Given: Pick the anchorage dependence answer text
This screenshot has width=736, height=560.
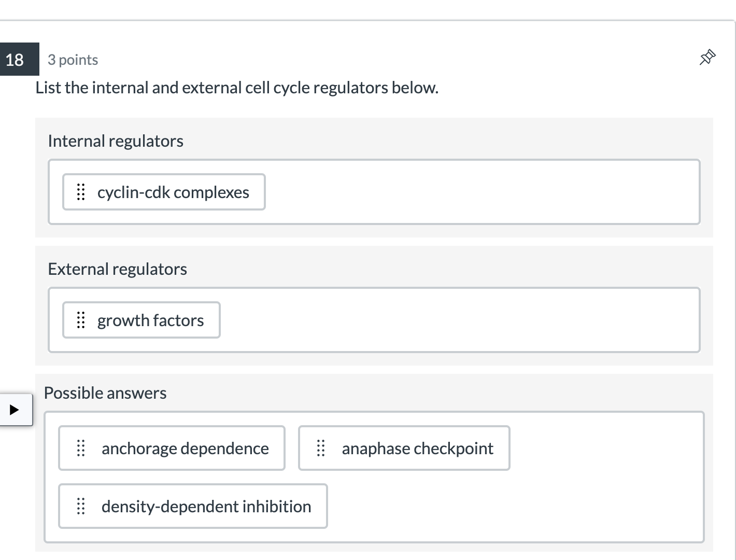Looking at the screenshot, I should click(185, 449).
